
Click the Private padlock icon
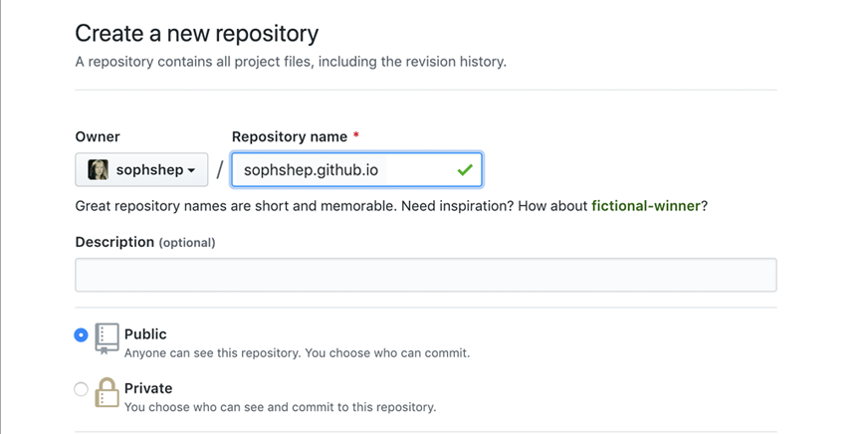(x=107, y=392)
